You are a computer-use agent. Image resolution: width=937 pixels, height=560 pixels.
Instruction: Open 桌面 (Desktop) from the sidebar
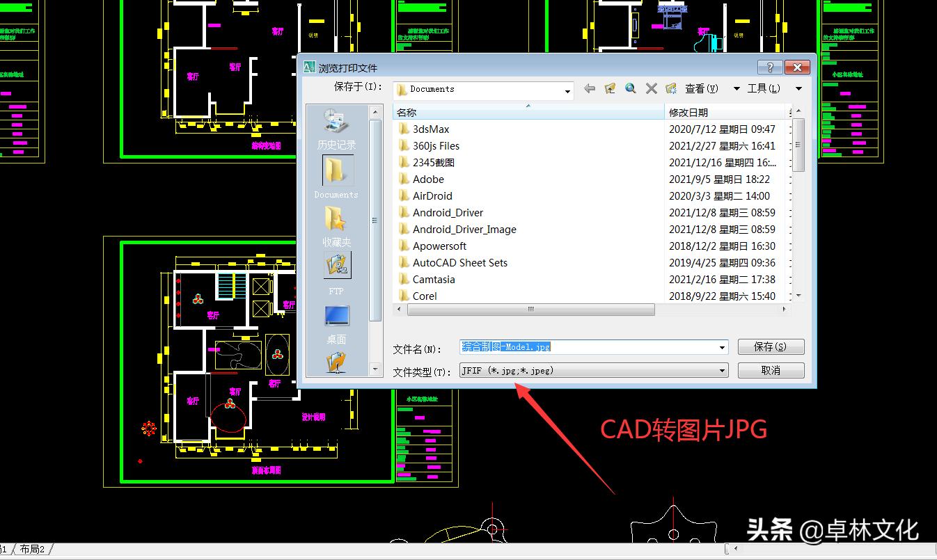[336, 317]
